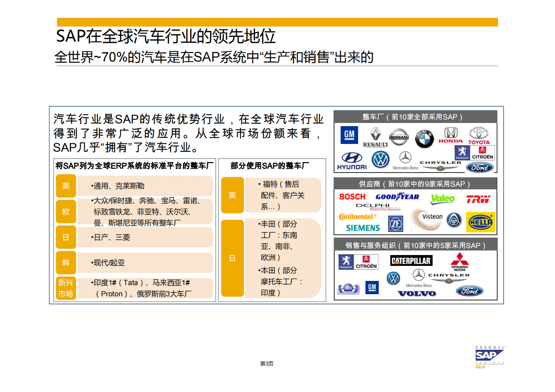Screen dimensions: 555x392
Task: Click the bullet "本田（部分摩托车工厂：印度）"
Action: coord(280,282)
